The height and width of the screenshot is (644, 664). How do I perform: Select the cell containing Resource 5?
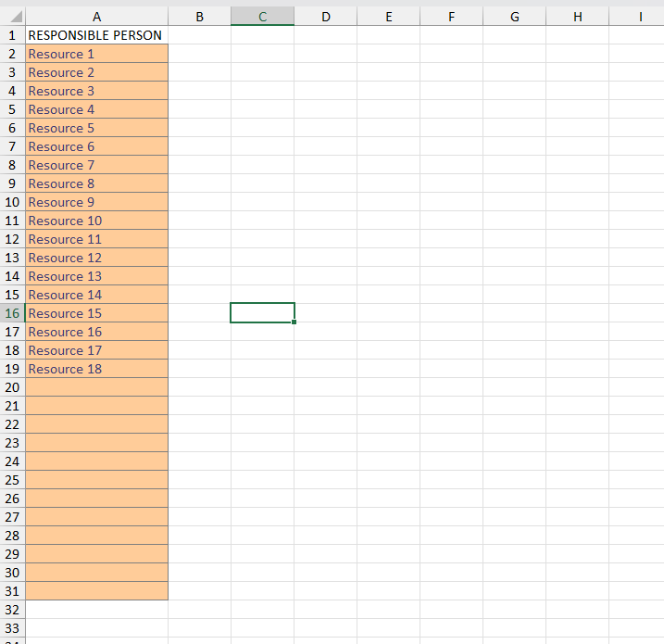point(97,128)
